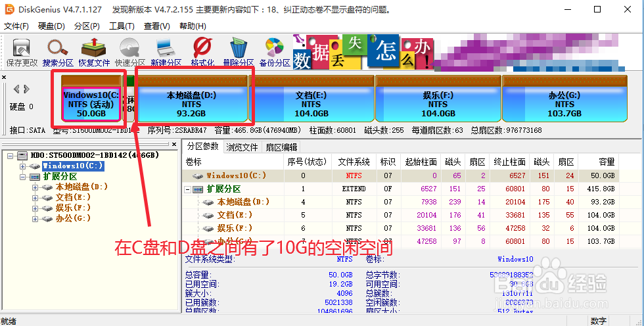Close the left tree panel with the x
This screenshot has height=326, width=644.
coord(174,145)
